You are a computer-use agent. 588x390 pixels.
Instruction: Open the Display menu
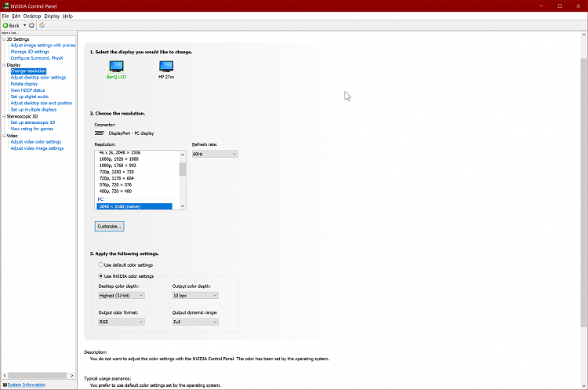coord(52,16)
